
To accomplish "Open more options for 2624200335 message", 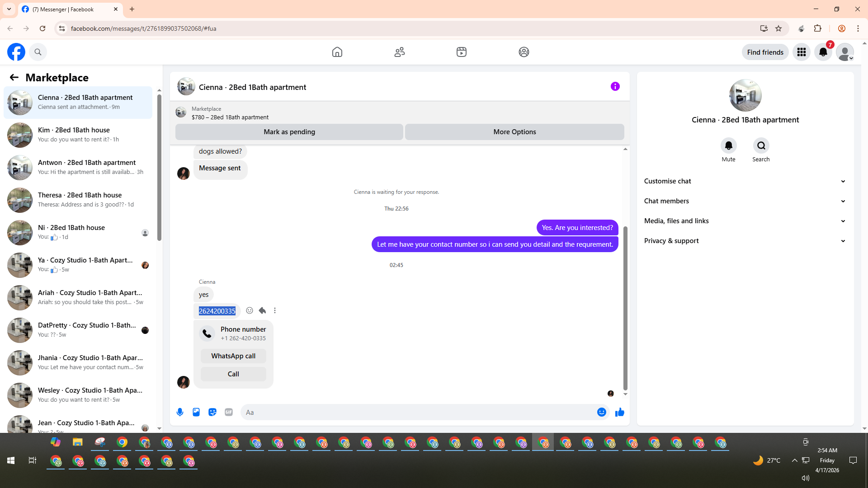I will tap(275, 310).
